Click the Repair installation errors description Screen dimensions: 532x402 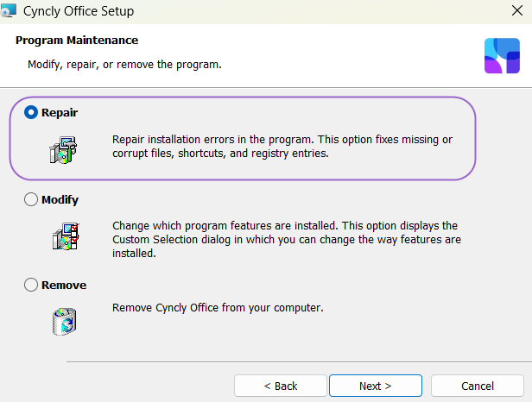click(x=282, y=147)
